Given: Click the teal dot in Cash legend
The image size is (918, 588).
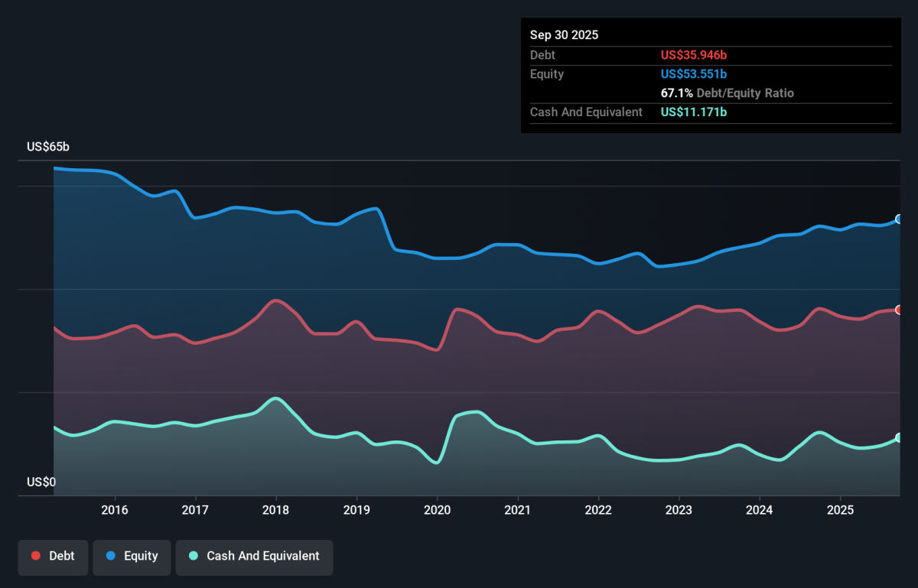Looking at the screenshot, I should [x=194, y=556].
